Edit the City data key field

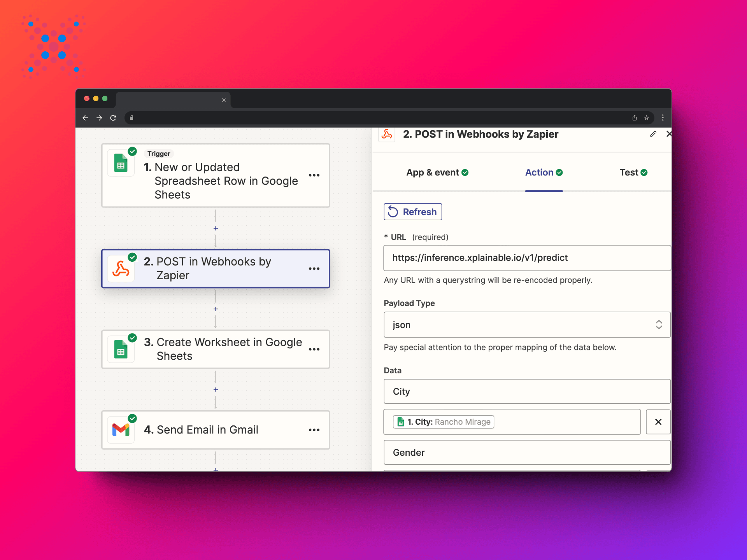pos(527,392)
